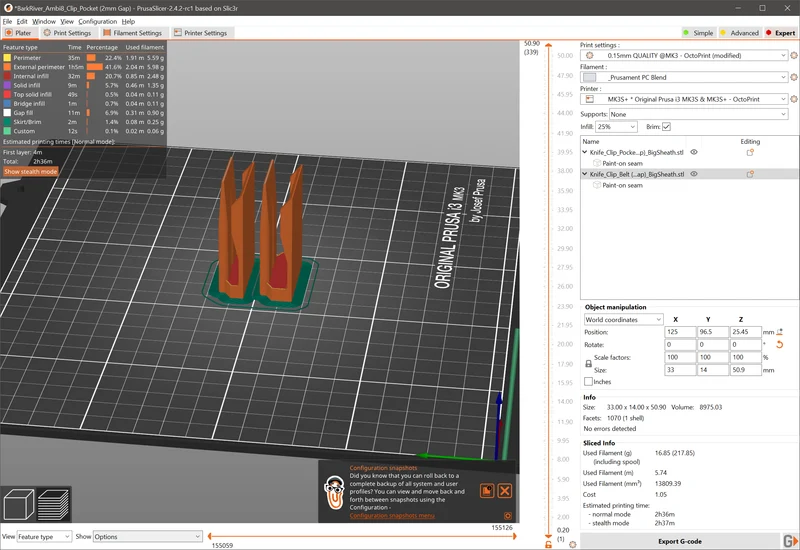Open the Print settings preset dropdown
The width and height of the screenshot is (800, 550).
point(684,55)
